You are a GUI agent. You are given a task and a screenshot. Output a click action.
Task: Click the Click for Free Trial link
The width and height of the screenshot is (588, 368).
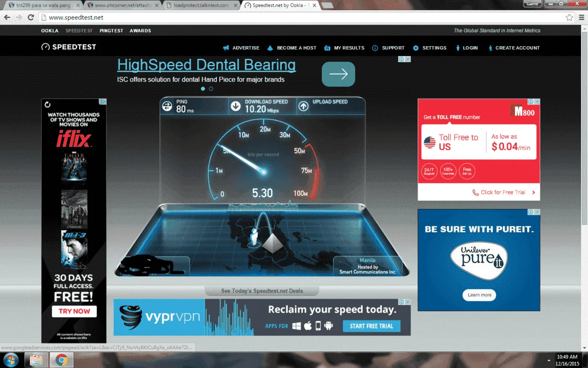(503, 192)
